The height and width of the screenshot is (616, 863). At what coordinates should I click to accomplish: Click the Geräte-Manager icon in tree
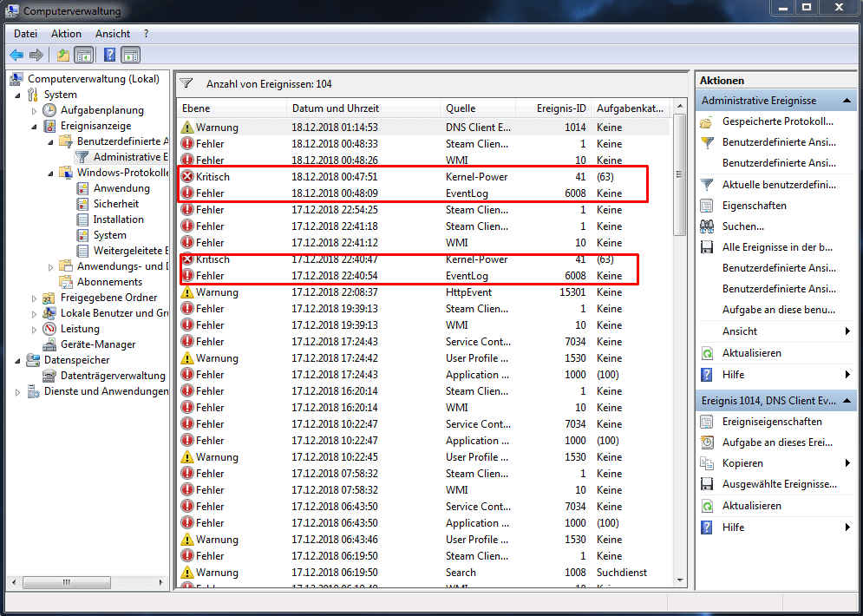[49, 344]
